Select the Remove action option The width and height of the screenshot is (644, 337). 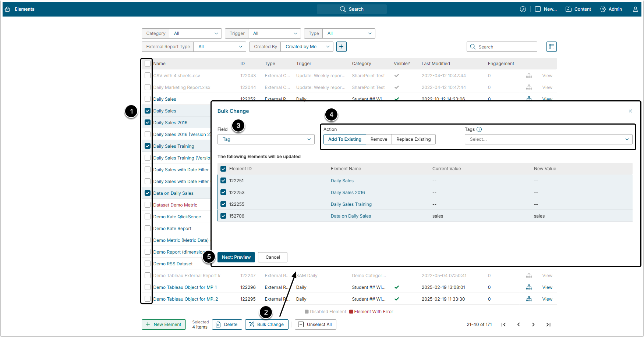pyautogui.click(x=379, y=139)
